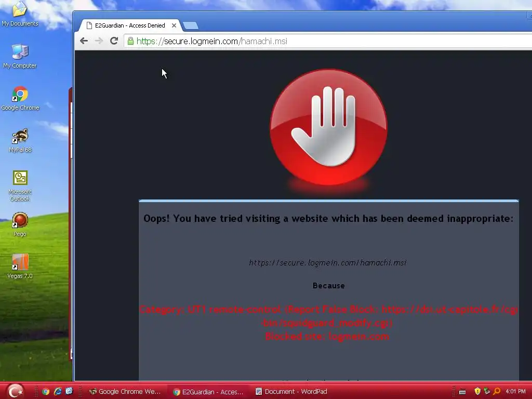Click the 'Because' label on the page
The image size is (532, 399).
[x=328, y=286]
